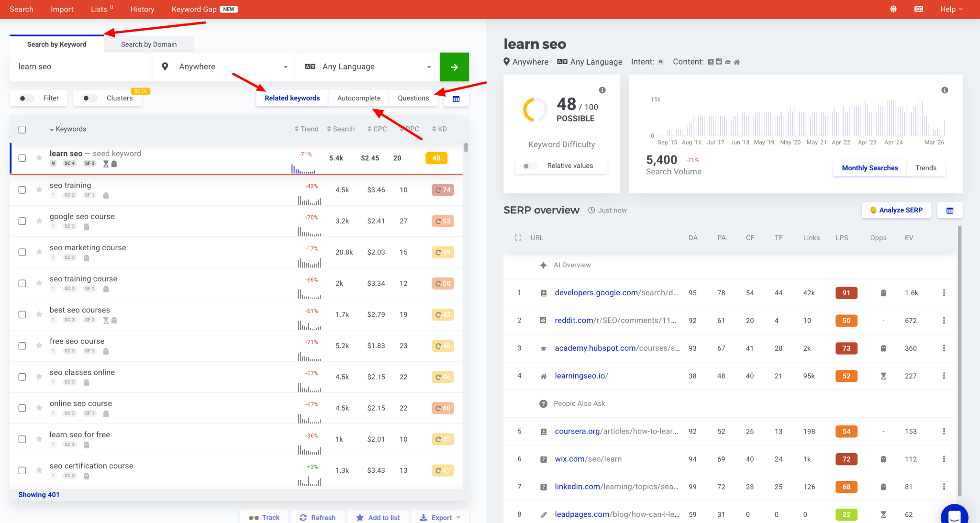Turn on the Clusters toggle
This screenshot has width=980, height=523.
(x=89, y=98)
